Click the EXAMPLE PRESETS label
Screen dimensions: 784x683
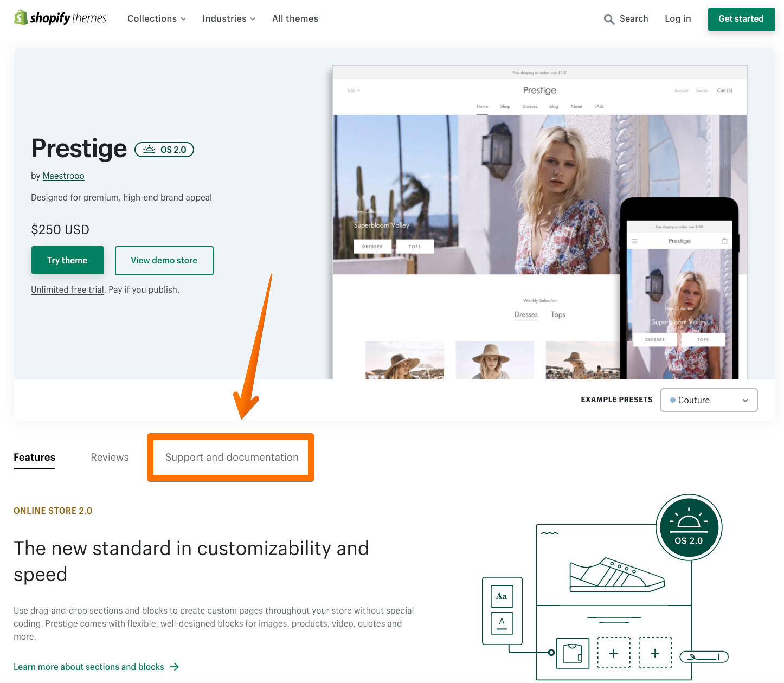pyautogui.click(x=616, y=400)
